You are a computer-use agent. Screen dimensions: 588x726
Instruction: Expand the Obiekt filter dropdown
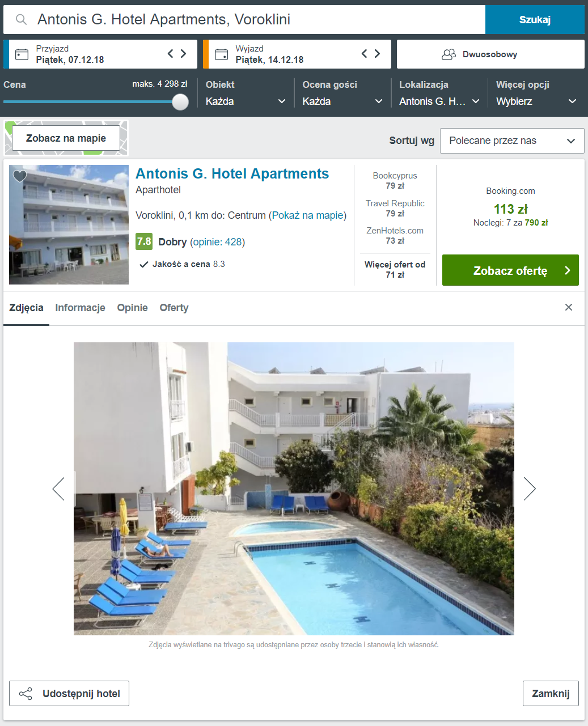(x=246, y=101)
